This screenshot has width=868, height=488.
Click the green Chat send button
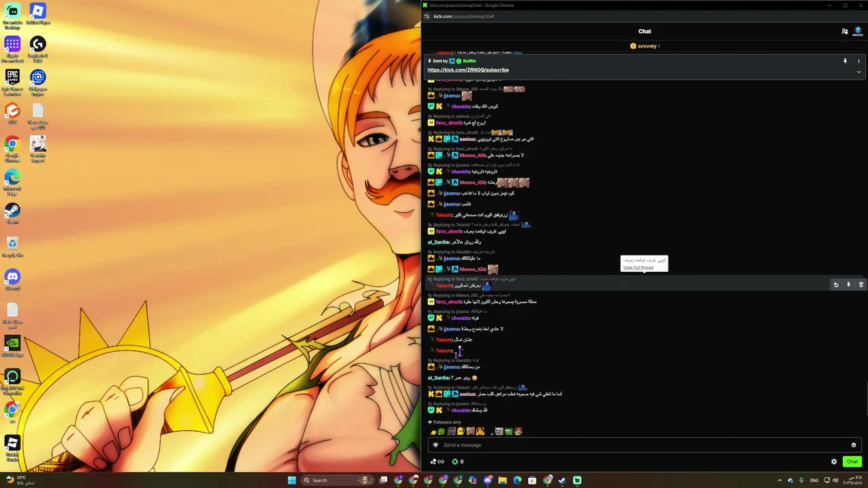coord(852,462)
